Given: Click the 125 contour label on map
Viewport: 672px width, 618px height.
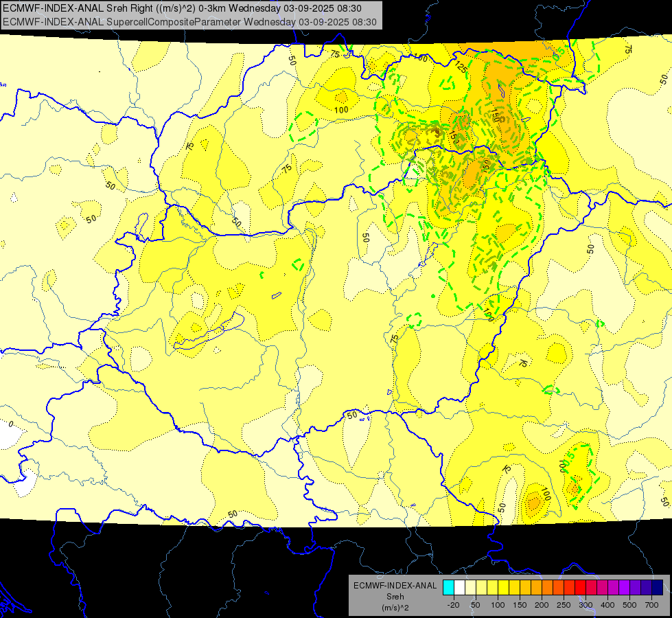Looking at the screenshot, I should pos(461,67).
